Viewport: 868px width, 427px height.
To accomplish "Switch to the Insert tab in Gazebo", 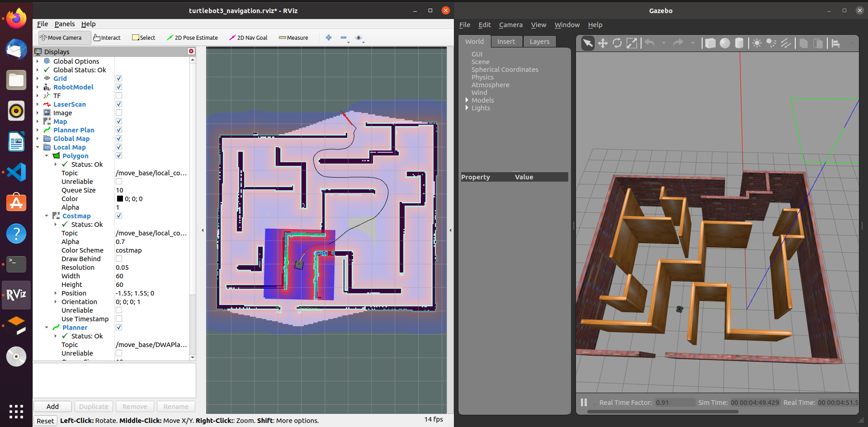I will coord(506,42).
